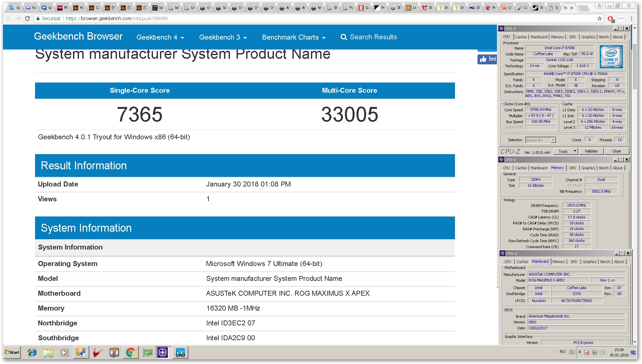Click the site security padlock icon
Viewport: 642px width, 364px height.
pyautogui.click(x=38, y=18)
